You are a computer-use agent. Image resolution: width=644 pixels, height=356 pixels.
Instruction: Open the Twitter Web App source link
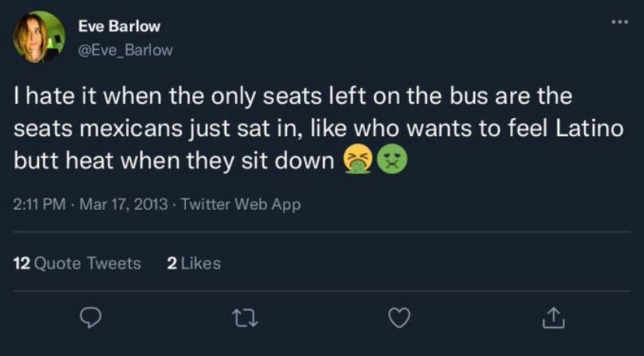[x=239, y=204]
